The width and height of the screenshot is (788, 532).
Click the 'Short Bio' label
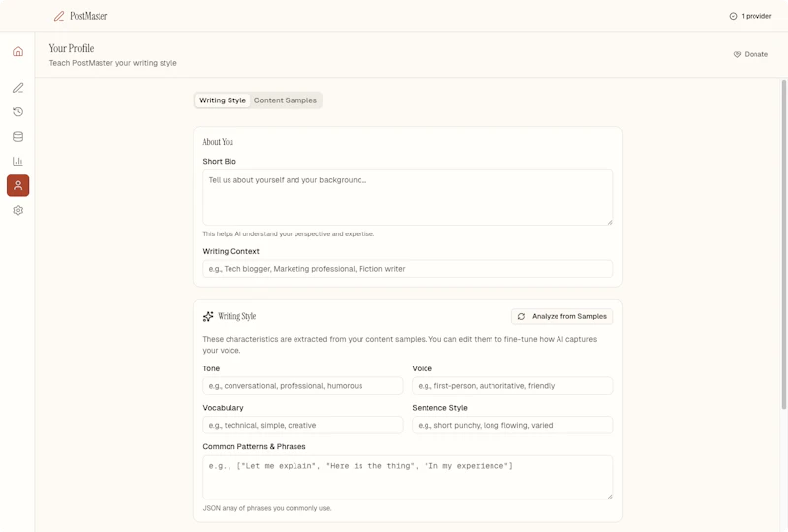(x=219, y=162)
